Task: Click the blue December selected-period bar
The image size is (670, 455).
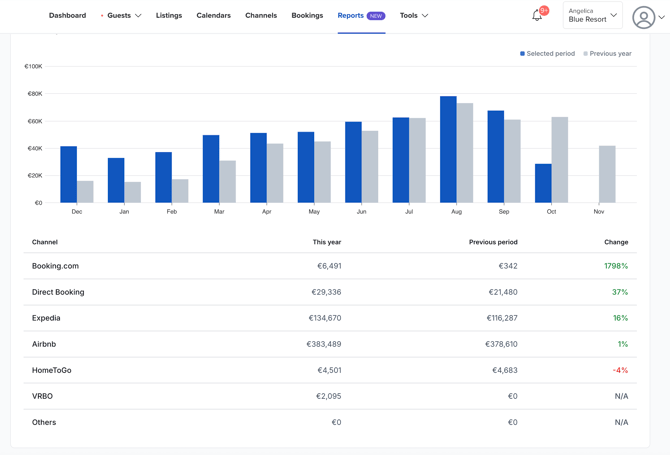Action: point(68,174)
